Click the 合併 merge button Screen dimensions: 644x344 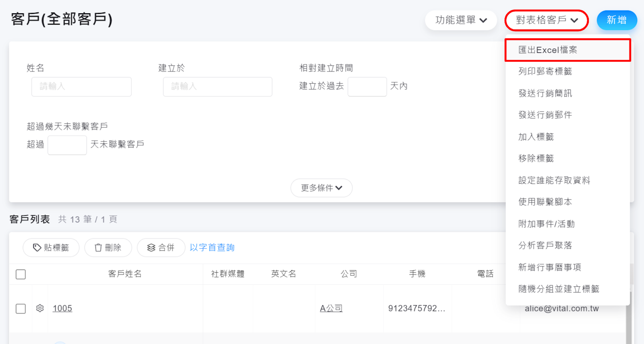[161, 248]
